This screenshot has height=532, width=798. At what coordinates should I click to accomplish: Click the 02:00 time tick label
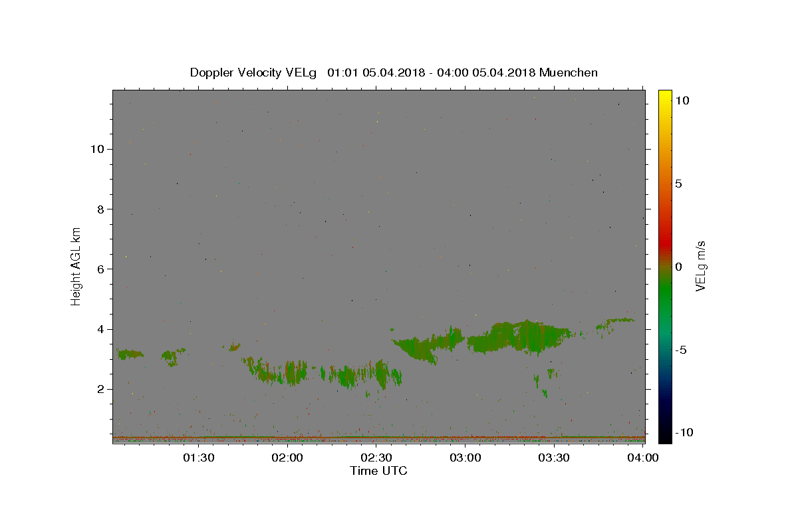(287, 458)
